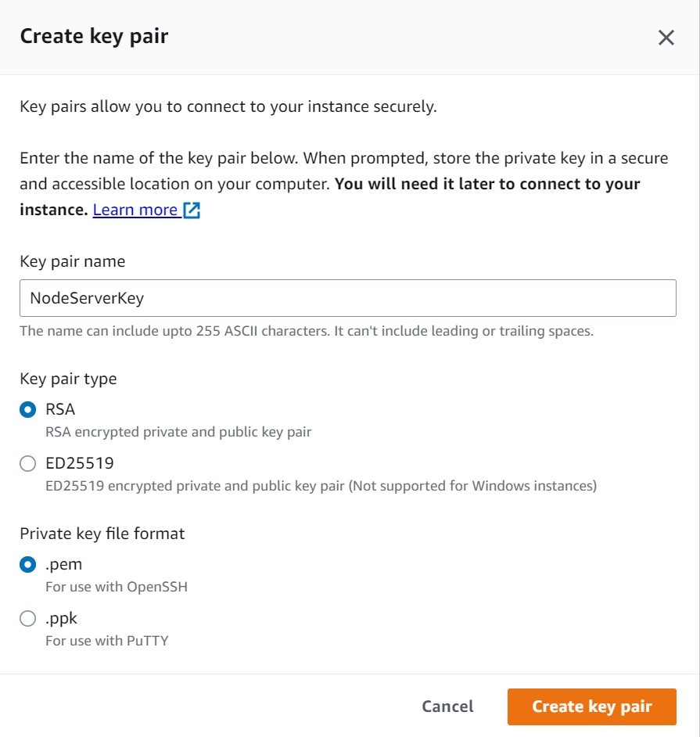
Task: Dismiss the dialog with the X icon
Action: [666, 37]
